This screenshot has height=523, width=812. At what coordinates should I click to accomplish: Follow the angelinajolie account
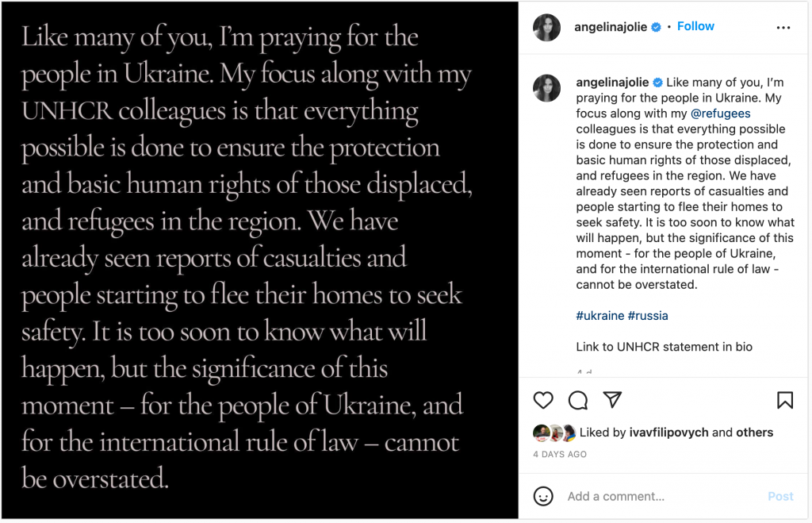pos(695,26)
